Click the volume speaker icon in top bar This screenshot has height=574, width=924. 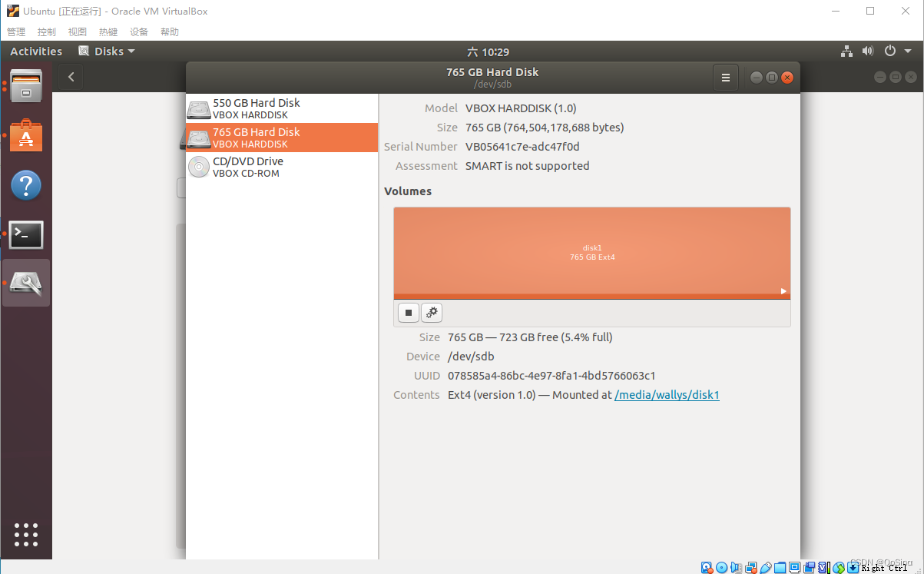click(868, 51)
